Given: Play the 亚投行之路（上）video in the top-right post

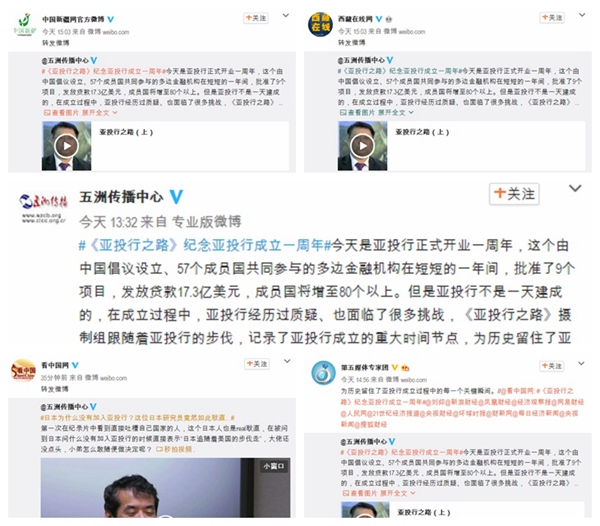Looking at the screenshot, I should [x=362, y=146].
